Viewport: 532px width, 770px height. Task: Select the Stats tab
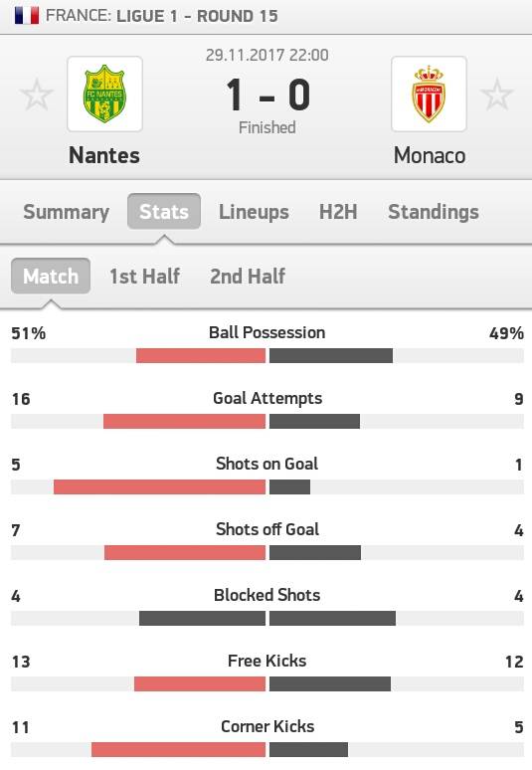click(164, 212)
